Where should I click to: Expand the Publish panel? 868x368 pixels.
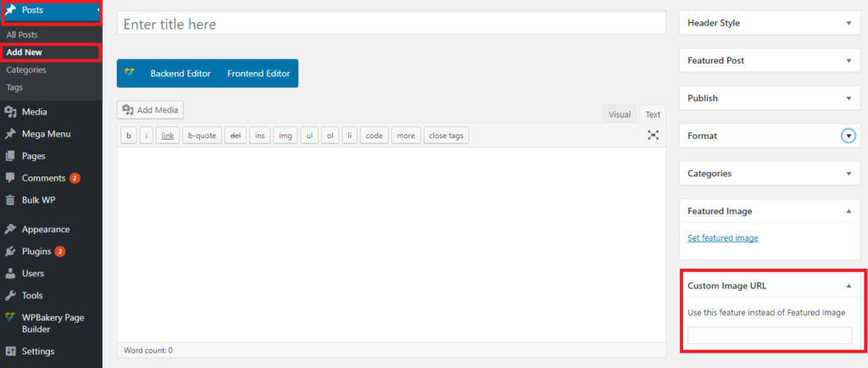(x=849, y=98)
